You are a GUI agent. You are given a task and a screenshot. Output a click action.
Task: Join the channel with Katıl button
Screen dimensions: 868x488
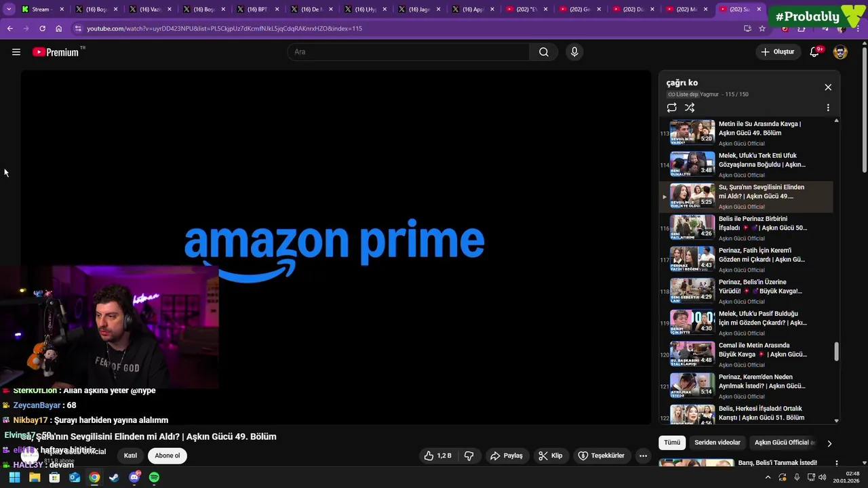(130, 455)
